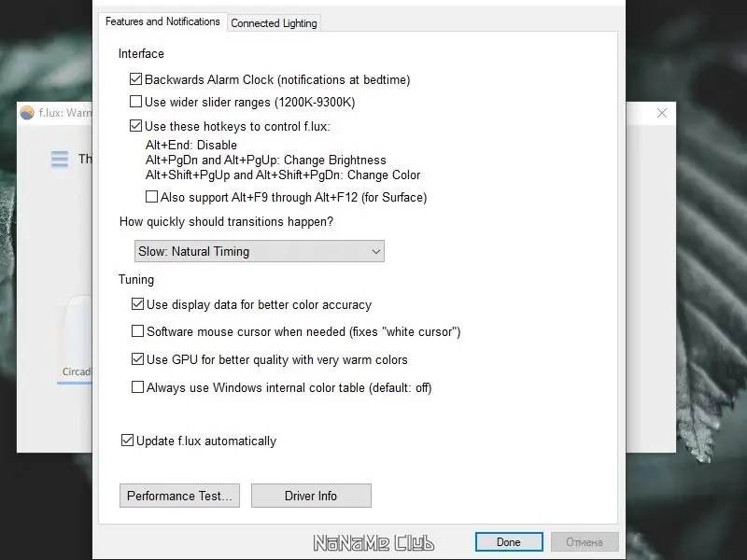Click the Change Brightness hotkey line
Screen dimensions: 747x560
266,160
